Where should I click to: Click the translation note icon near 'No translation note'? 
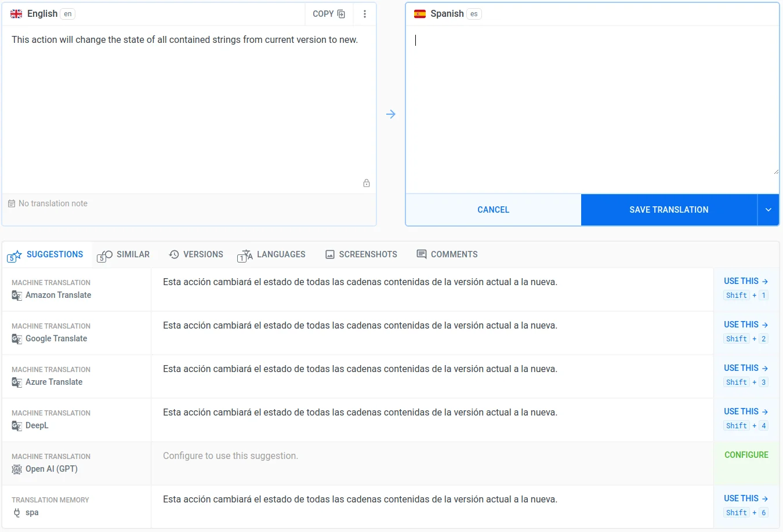pos(11,203)
